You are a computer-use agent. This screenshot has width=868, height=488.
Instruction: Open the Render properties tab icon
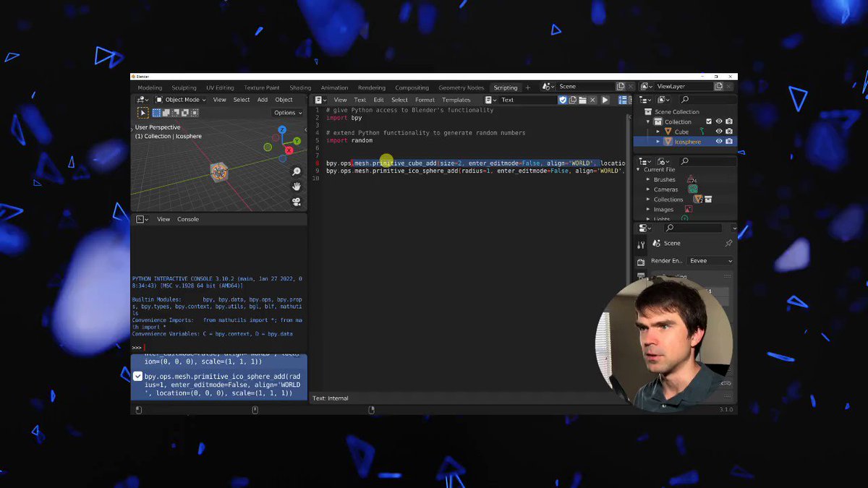click(641, 262)
